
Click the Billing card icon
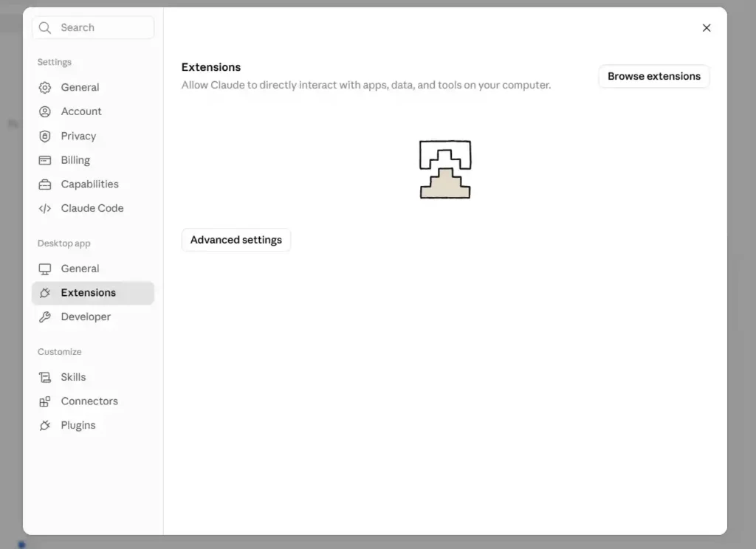click(x=45, y=161)
